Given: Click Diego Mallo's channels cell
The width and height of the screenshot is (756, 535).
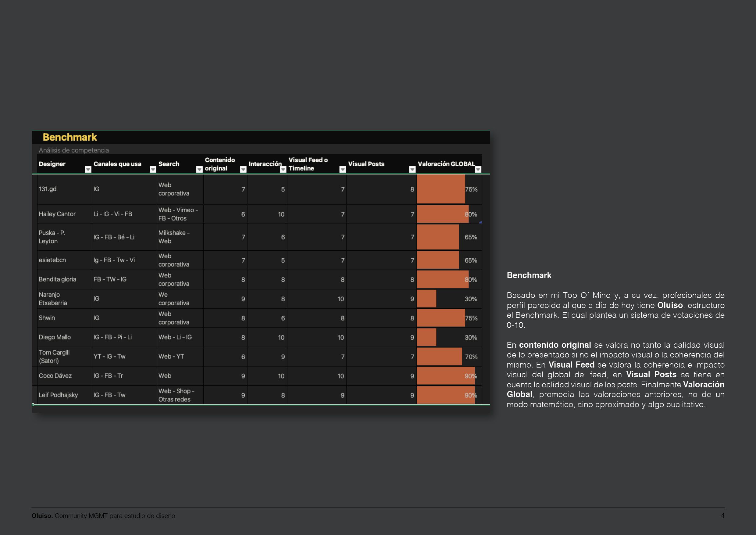Looking at the screenshot, I should (x=124, y=337).
